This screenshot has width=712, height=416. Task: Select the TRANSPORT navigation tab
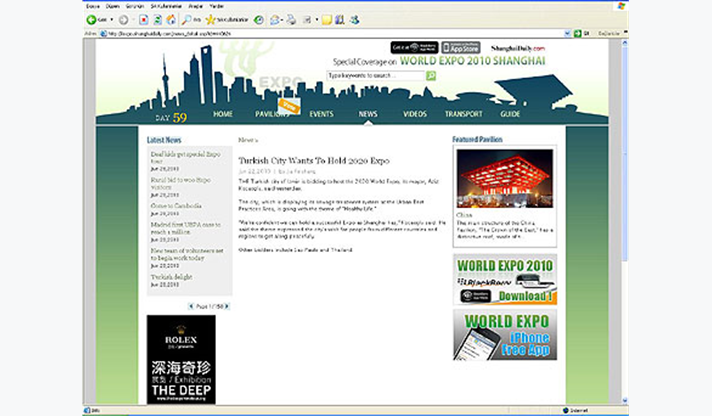coord(463,114)
